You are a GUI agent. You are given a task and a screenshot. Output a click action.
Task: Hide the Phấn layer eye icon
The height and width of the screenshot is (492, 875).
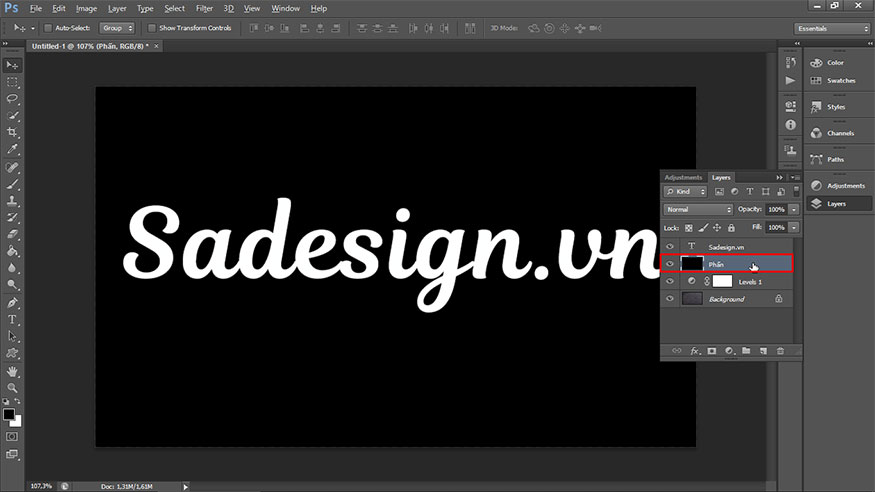pos(670,264)
